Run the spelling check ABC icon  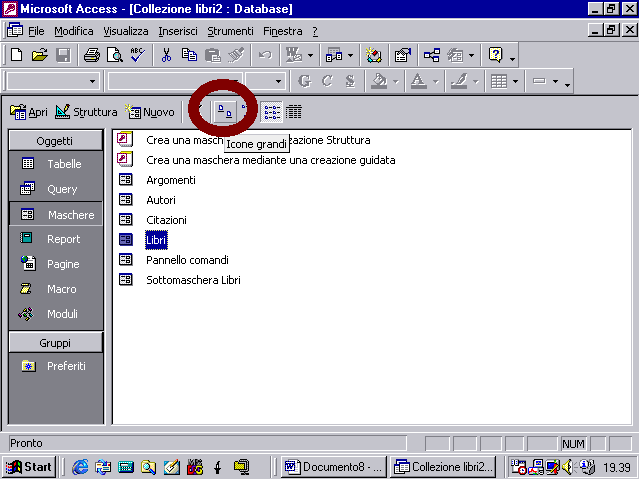point(137,55)
